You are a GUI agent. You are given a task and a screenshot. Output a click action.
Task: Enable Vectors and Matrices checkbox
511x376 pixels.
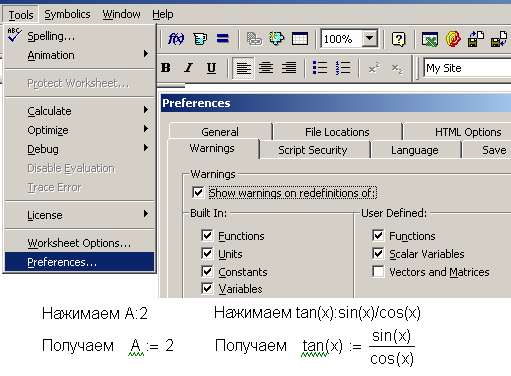coord(378,271)
